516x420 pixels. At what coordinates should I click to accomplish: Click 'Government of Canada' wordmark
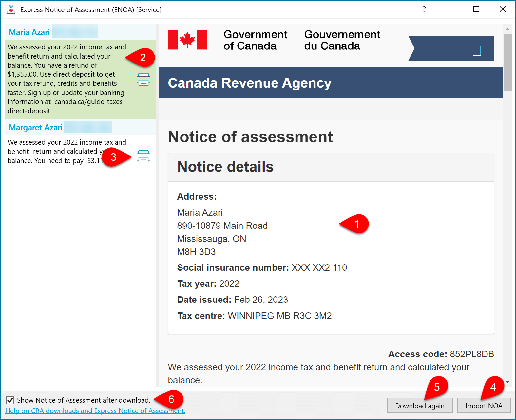pos(256,40)
